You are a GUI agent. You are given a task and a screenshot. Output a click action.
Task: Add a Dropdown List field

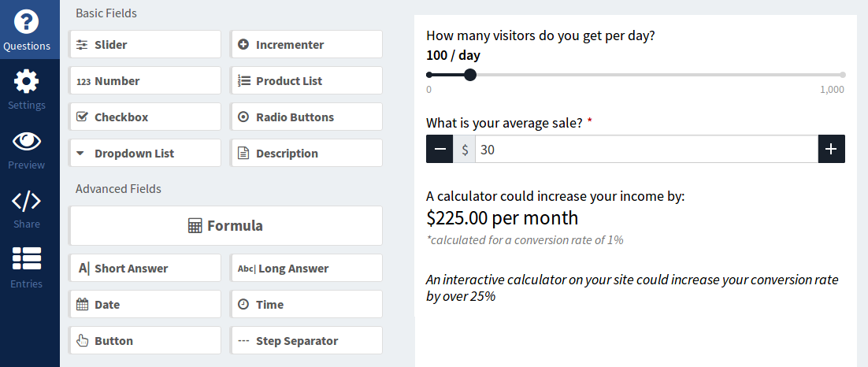tap(145, 154)
